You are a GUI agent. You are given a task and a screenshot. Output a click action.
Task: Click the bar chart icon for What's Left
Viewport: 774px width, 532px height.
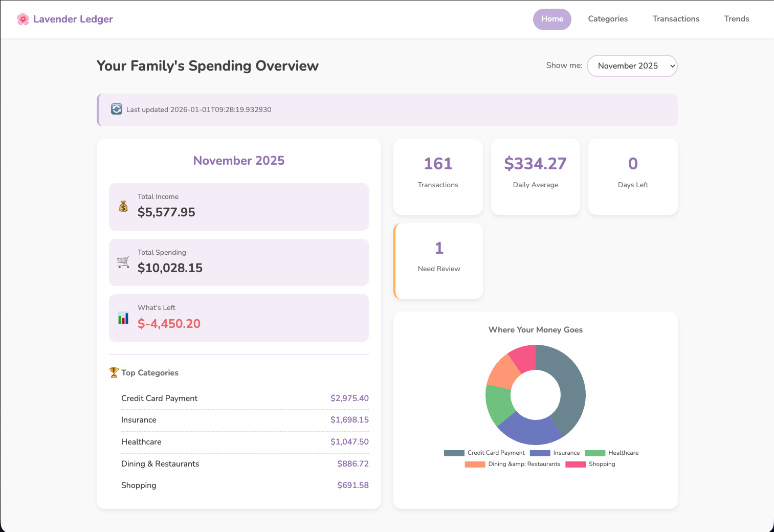click(x=123, y=318)
